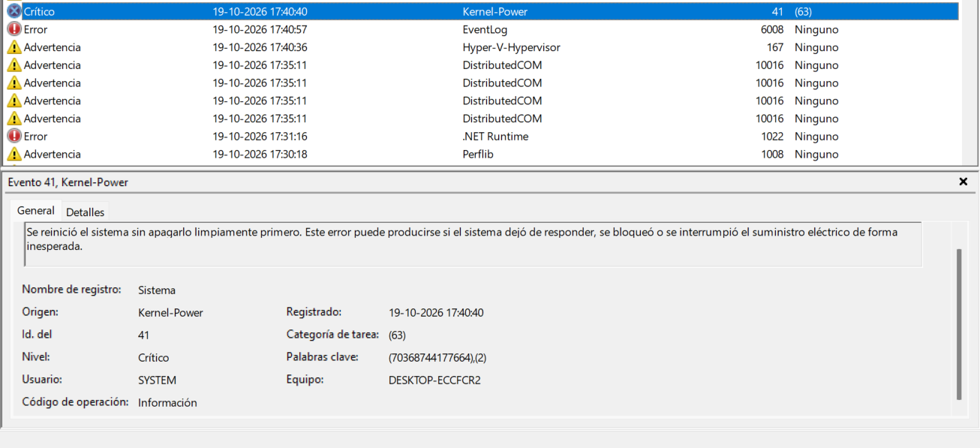Screen dimensions: 980x448
Task: Click the Categoría de tarea value "(63)" in details
Action: coord(397,335)
